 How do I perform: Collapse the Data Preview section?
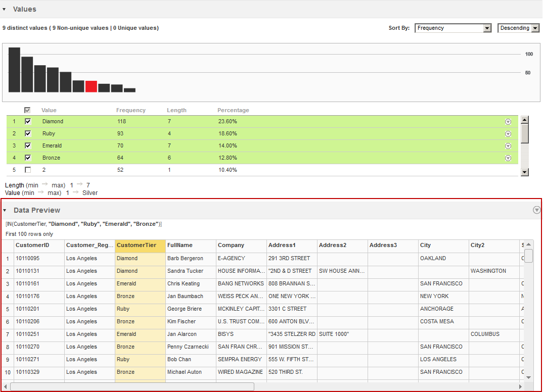5,210
